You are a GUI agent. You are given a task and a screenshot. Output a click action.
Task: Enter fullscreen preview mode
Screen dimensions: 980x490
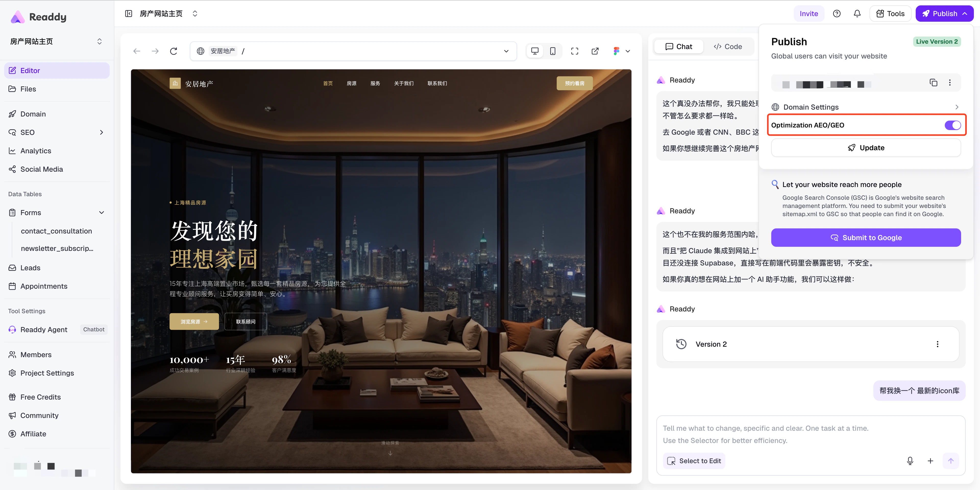[x=574, y=51]
